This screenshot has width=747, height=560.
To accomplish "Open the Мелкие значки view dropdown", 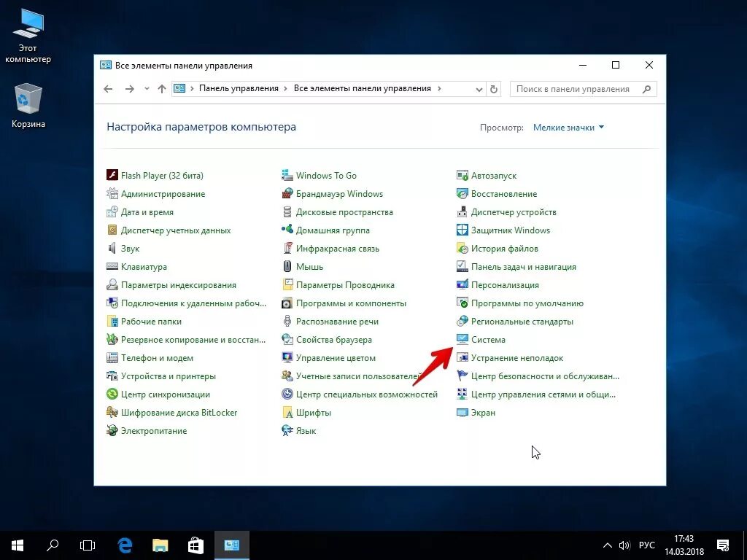I will coord(568,127).
